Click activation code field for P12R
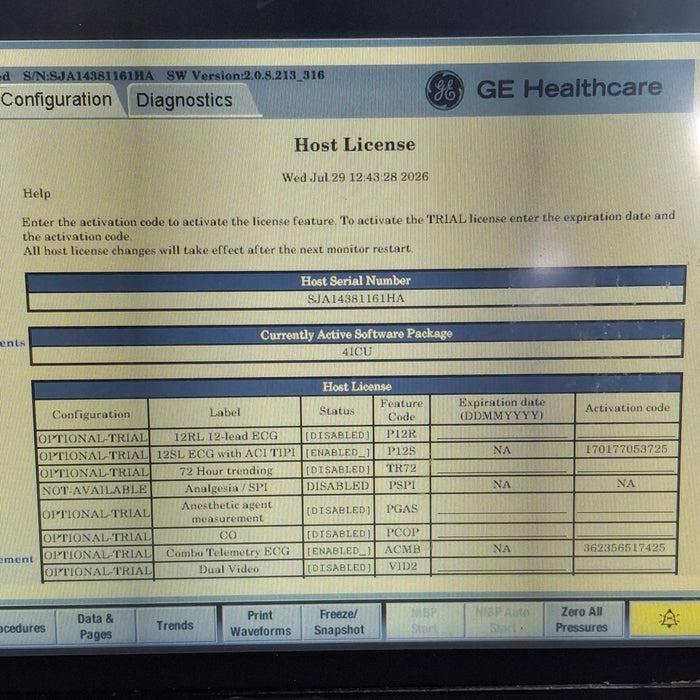This screenshot has width=700, height=700. coord(627,431)
